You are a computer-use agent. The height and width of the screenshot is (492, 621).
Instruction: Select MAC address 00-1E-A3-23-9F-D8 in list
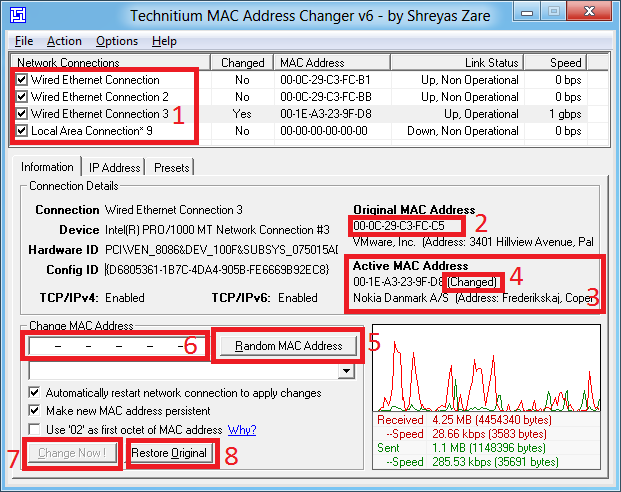point(326,114)
